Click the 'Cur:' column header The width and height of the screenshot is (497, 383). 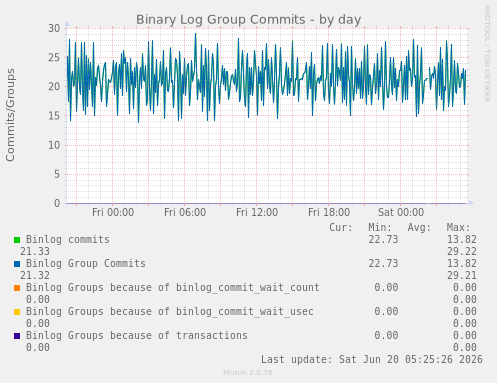[341, 228]
